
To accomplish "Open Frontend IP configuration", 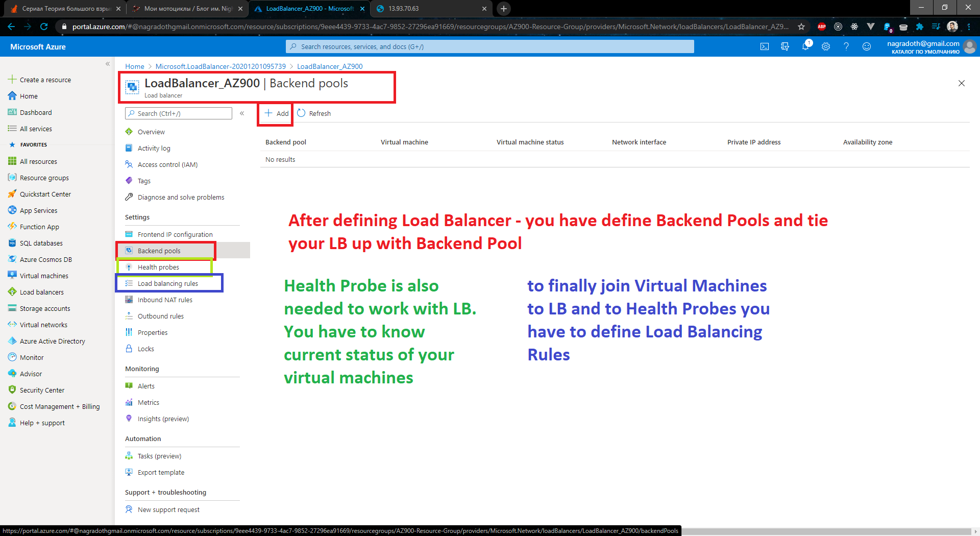I will 169,234.
